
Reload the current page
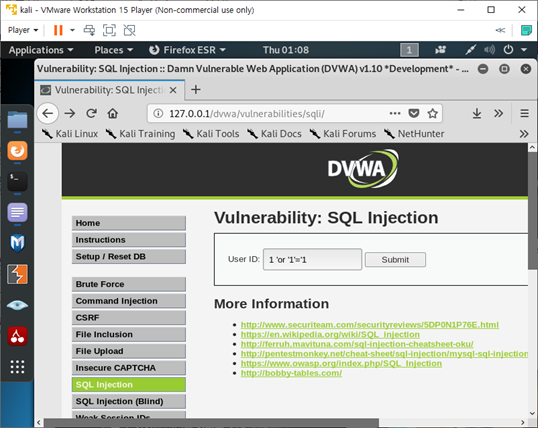point(91,113)
